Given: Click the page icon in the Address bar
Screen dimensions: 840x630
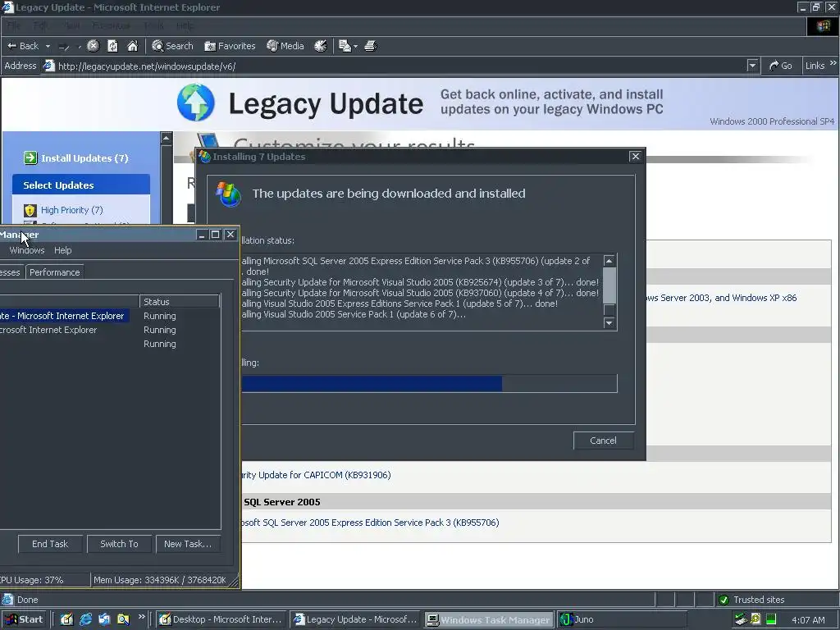Looking at the screenshot, I should pos(48,66).
